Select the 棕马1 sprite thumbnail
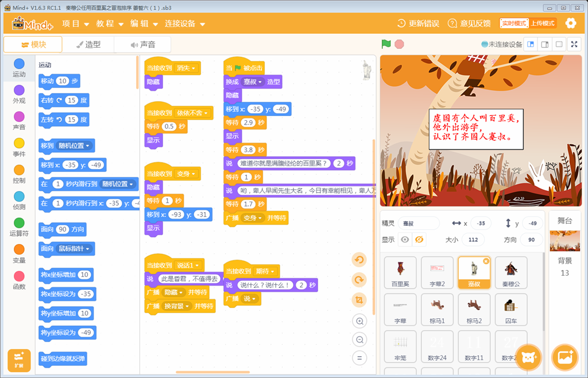The width and height of the screenshot is (588, 378). pos(437,310)
